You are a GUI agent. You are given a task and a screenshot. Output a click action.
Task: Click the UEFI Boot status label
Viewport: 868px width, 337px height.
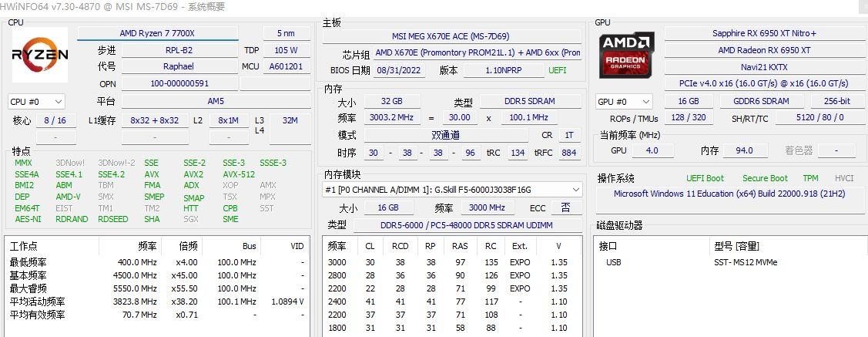click(x=705, y=178)
